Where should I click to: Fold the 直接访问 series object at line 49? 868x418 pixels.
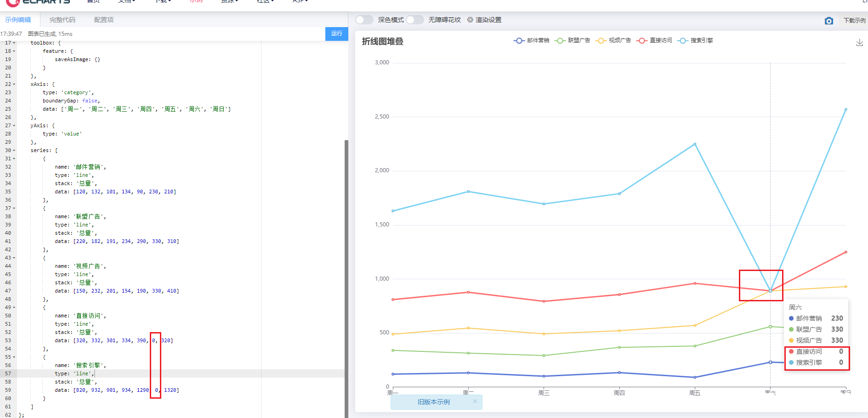coord(14,307)
